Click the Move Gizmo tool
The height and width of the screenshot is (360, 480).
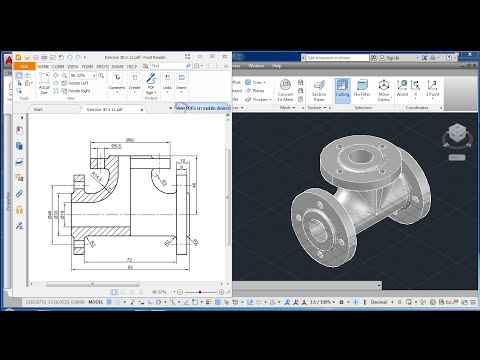(x=384, y=90)
